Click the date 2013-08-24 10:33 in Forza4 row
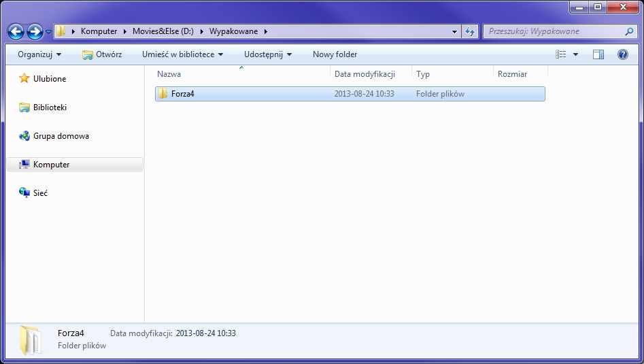Viewport: 644px width, 364px height. [364, 94]
